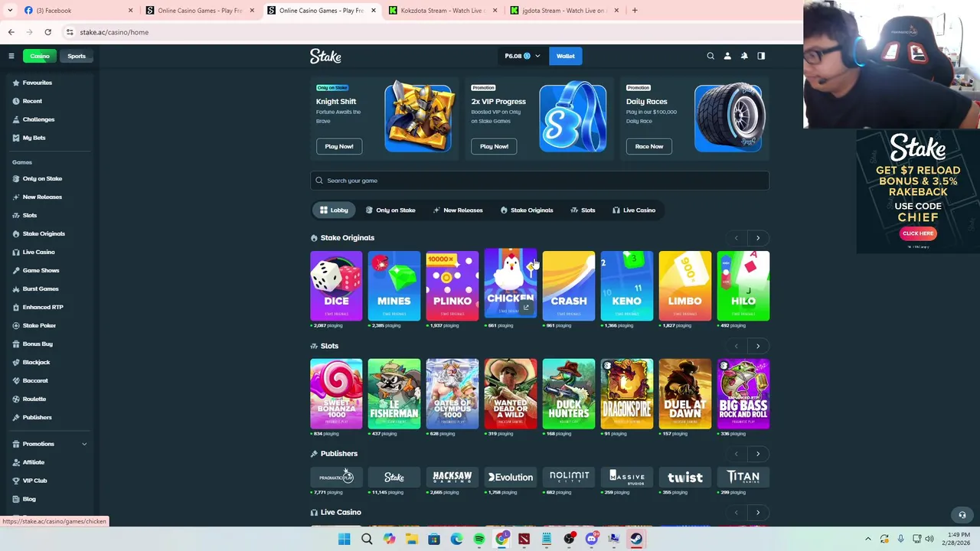Click Play Now on Knight Shift promo
This screenshot has width=980, height=551.
[339, 146]
